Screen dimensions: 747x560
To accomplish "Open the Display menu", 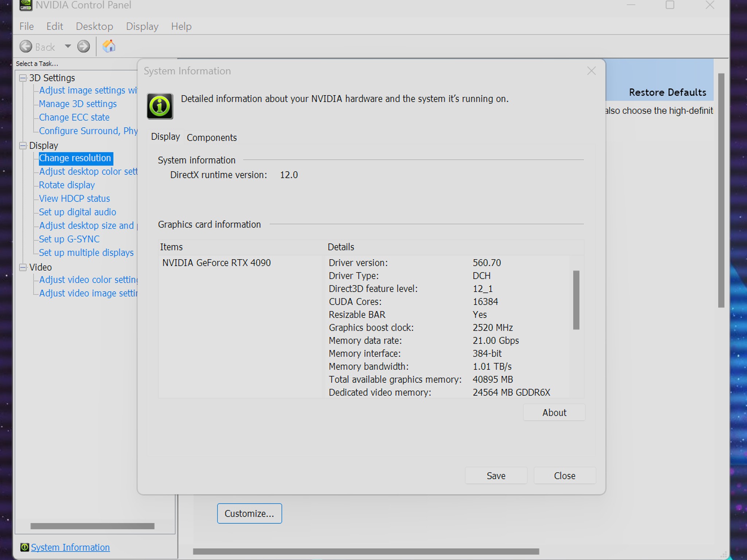I will click(x=142, y=26).
